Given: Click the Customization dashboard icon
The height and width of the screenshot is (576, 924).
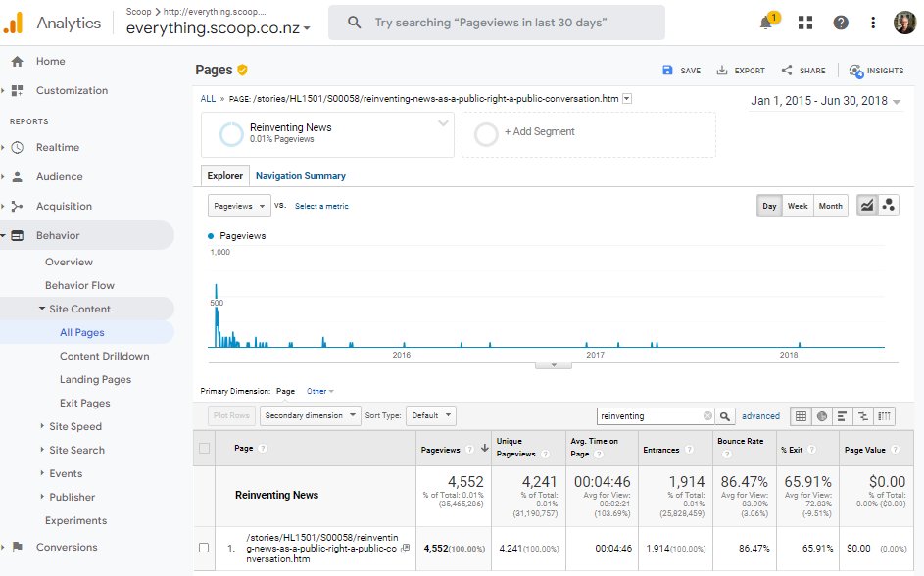Looking at the screenshot, I should pos(17,91).
